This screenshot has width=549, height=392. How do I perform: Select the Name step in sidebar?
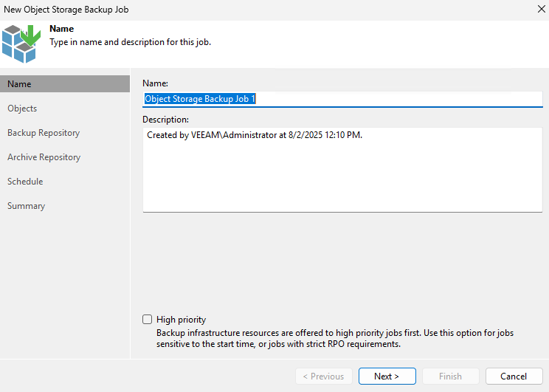(x=65, y=83)
